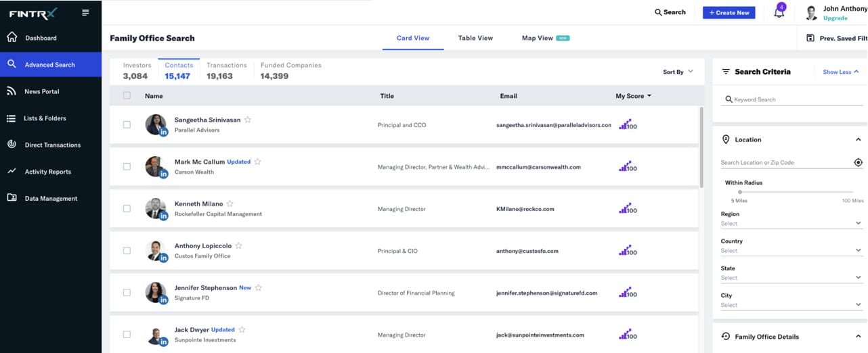Star Kenneth Milano as favorite

(230, 204)
